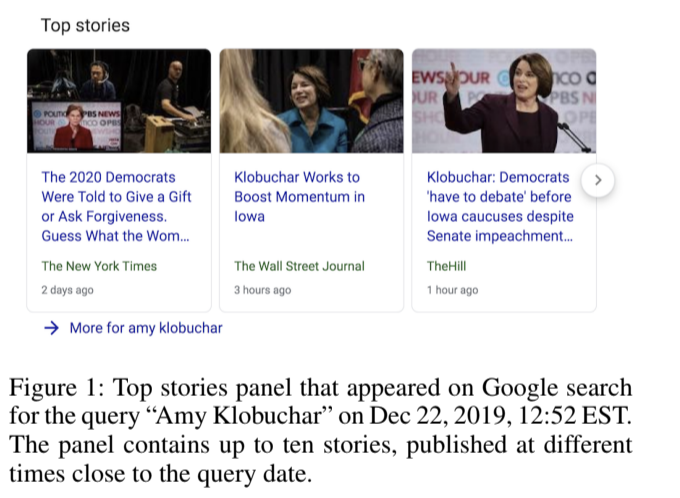Image resolution: width=680 pixels, height=498 pixels.
Task: Click the '1 hour ago' timestamp
Action: [452, 290]
